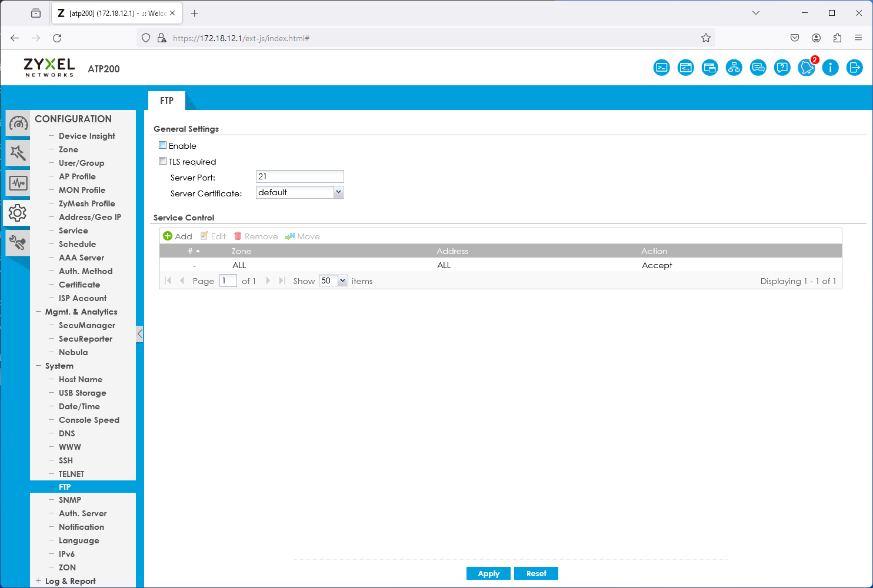Viewport: 873px width, 588px height.
Task: Sort by the # column header
Action: 194,251
